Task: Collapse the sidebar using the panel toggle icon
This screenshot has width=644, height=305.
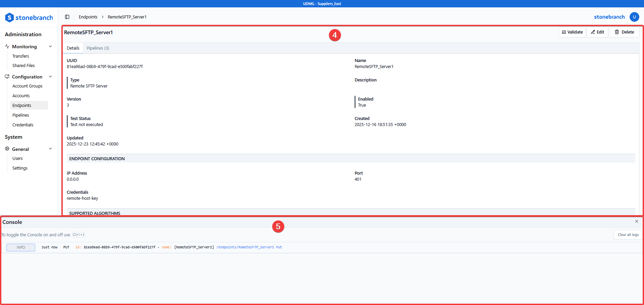Action: pos(67,17)
